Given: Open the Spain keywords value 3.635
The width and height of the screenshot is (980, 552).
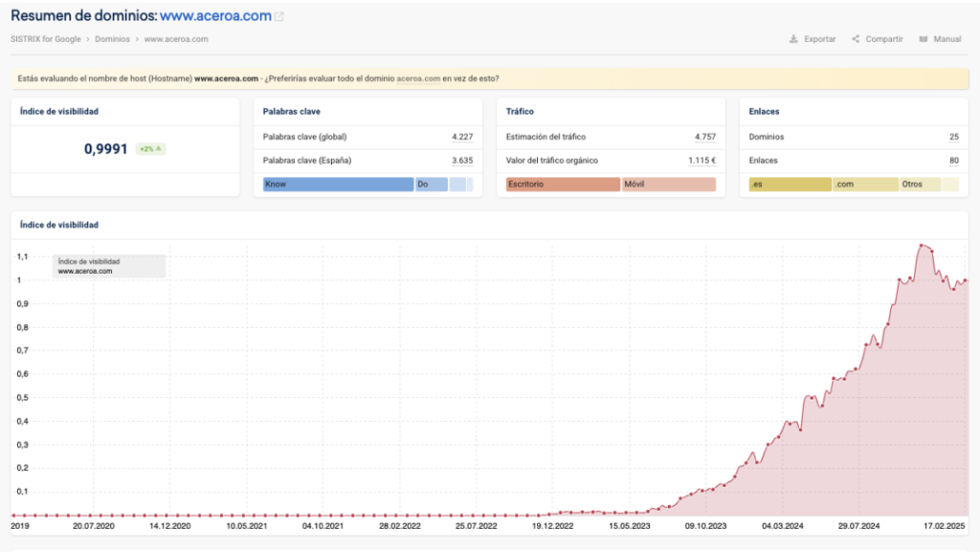Looking at the screenshot, I should 462,161.
